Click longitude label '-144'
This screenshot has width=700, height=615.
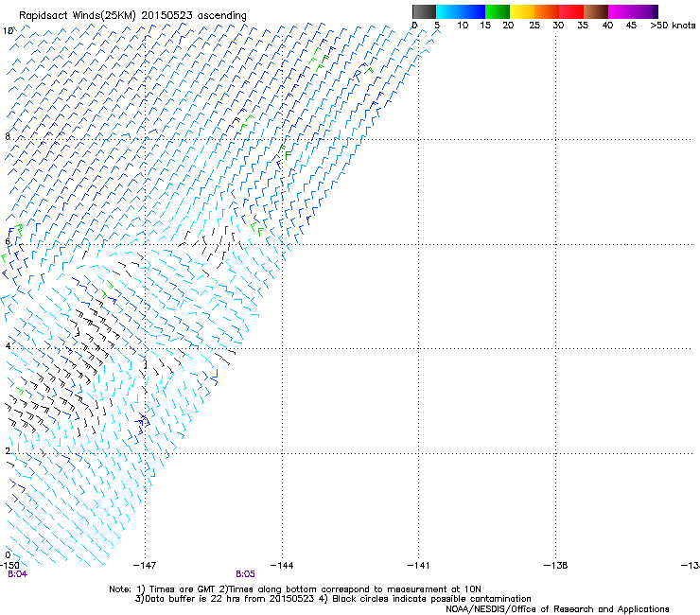click(x=282, y=566)
